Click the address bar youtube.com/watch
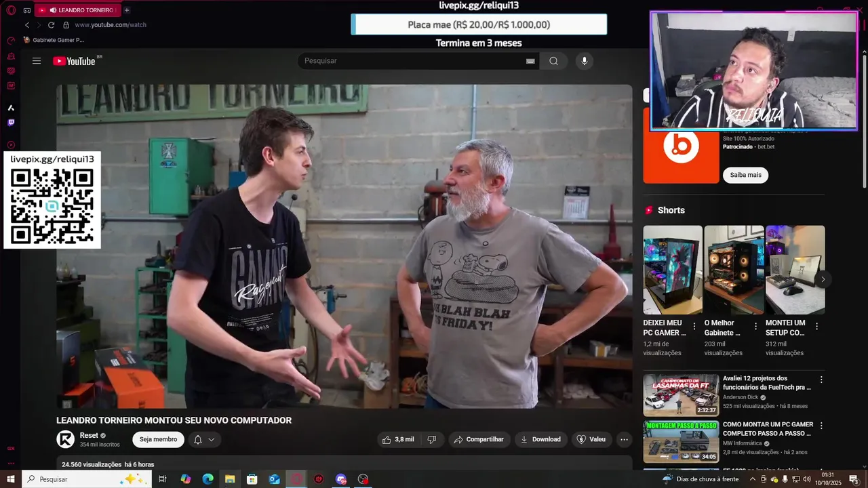This screenshot has height=488, width=868. [x=111, y=25]
